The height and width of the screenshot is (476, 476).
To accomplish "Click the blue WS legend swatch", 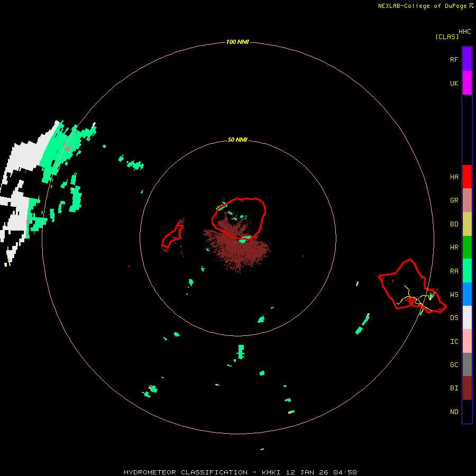I will 467,294.
